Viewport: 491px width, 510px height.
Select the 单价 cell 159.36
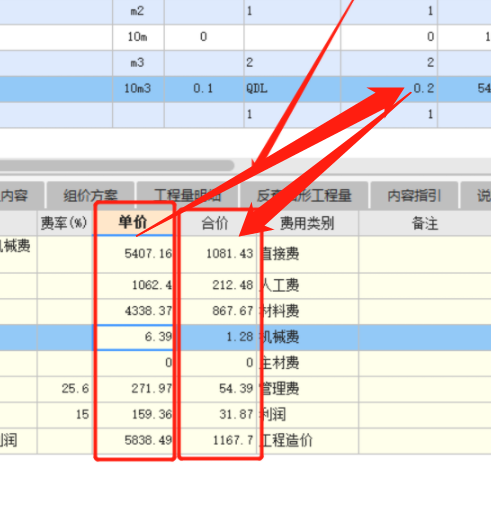pyautogui.click(x=133, y=415)
